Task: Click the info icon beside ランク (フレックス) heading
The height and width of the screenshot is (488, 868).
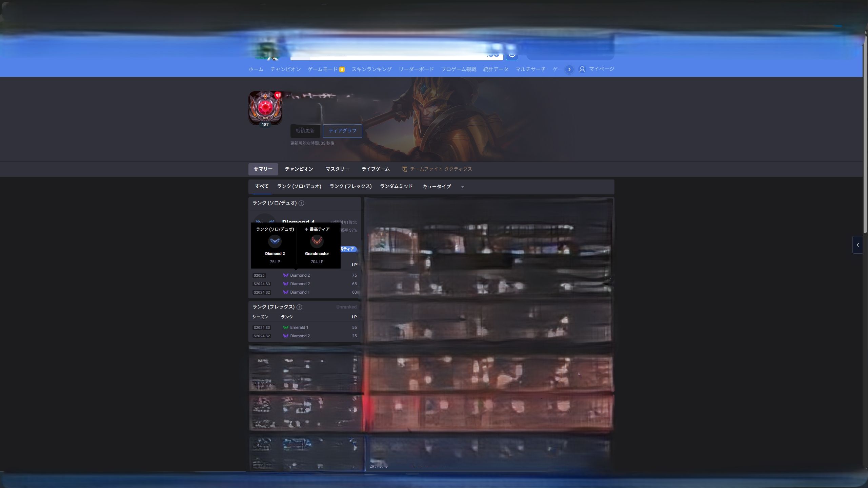Action: (x=299, y=307)
